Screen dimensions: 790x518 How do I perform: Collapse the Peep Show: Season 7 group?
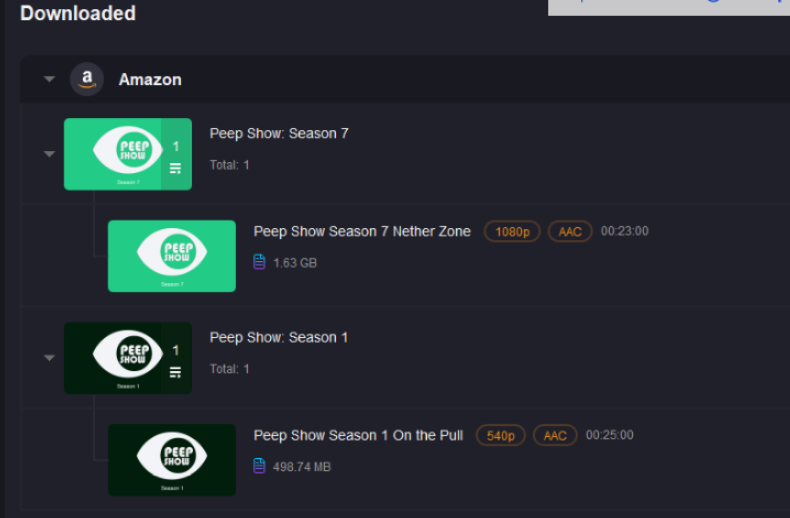[49, 154]
